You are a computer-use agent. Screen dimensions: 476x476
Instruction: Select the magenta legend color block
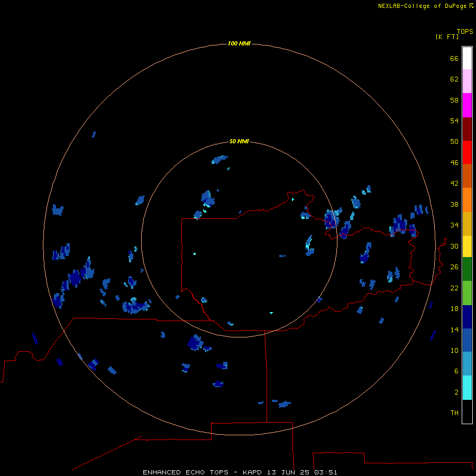467,105
